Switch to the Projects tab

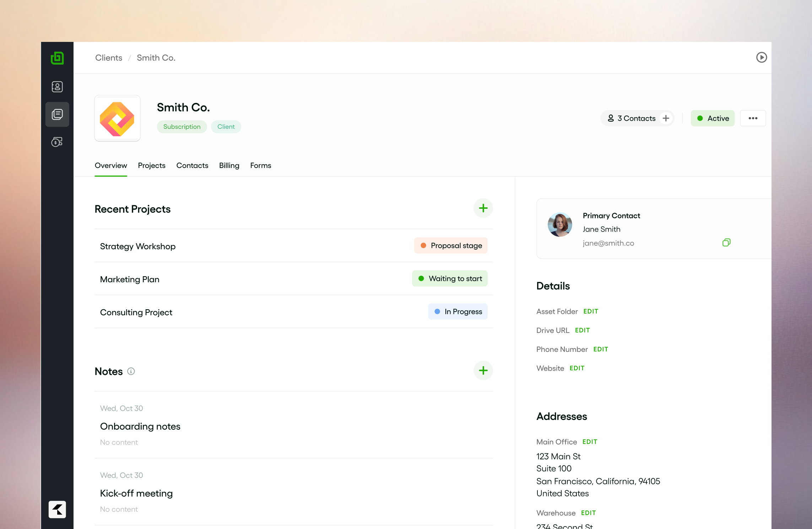tap(152, 165)
